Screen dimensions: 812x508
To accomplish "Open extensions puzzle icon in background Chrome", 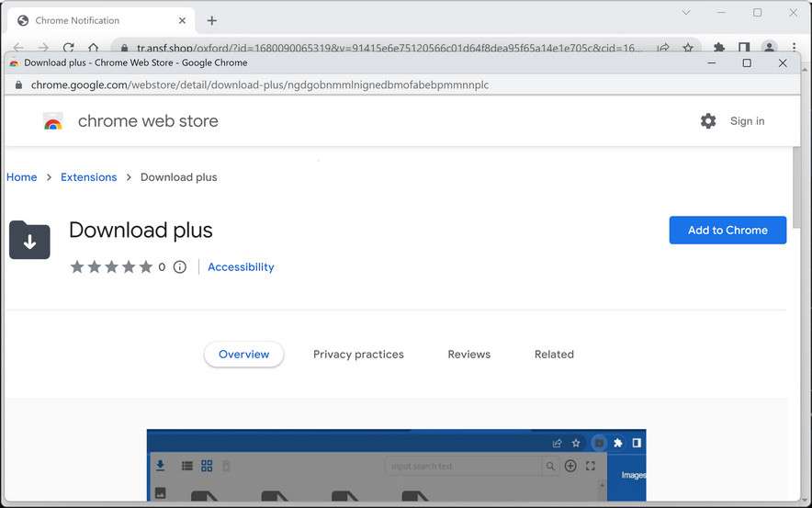I will [719, 48].
